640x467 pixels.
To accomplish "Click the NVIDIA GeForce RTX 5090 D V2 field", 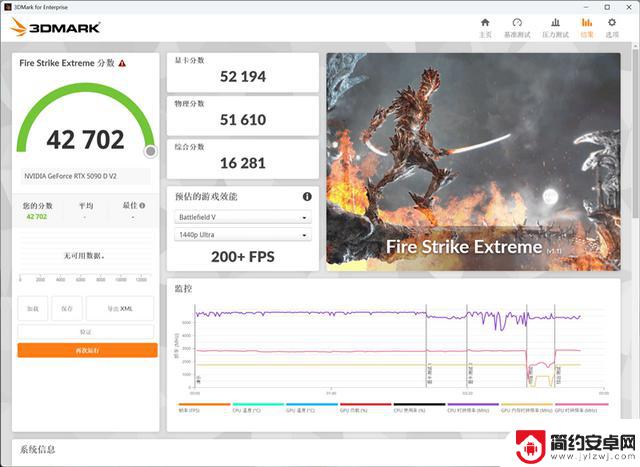I will 86,176.
